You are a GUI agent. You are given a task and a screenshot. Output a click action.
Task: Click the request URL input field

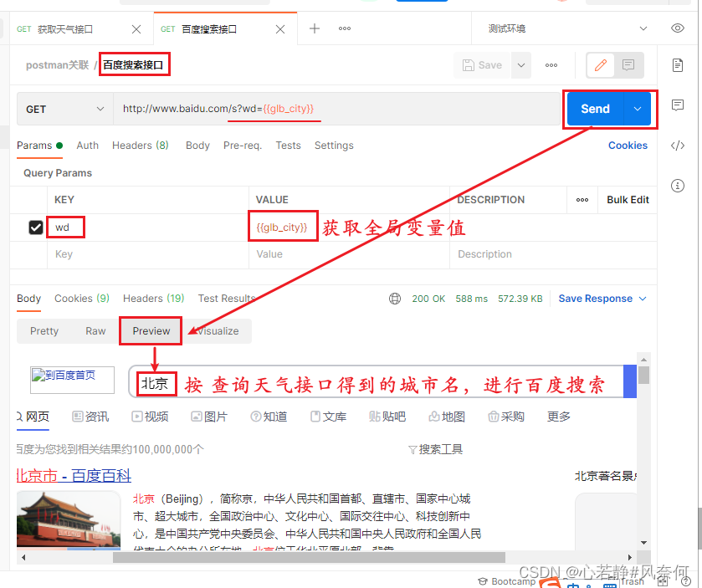point(336,110)
